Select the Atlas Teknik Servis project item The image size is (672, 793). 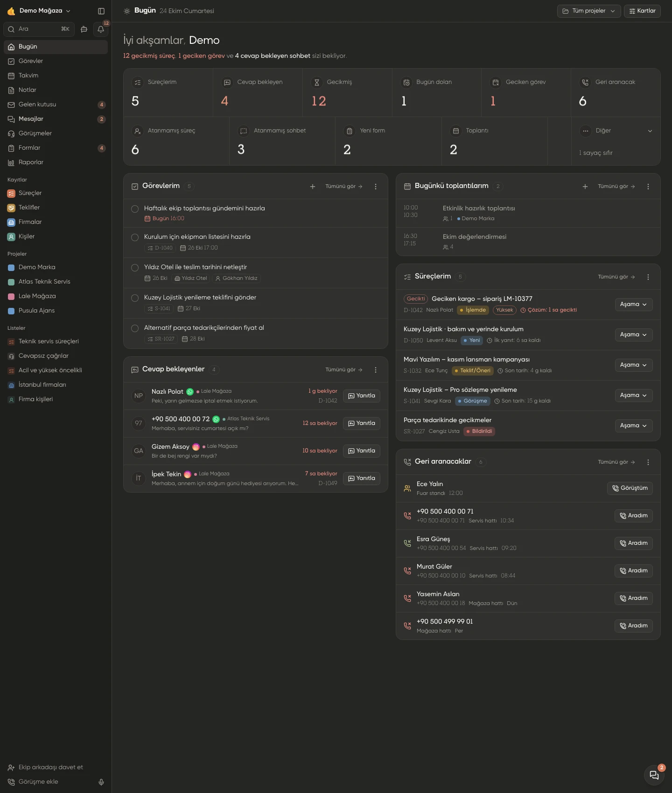pyautogui.click(x=56, y=282)
